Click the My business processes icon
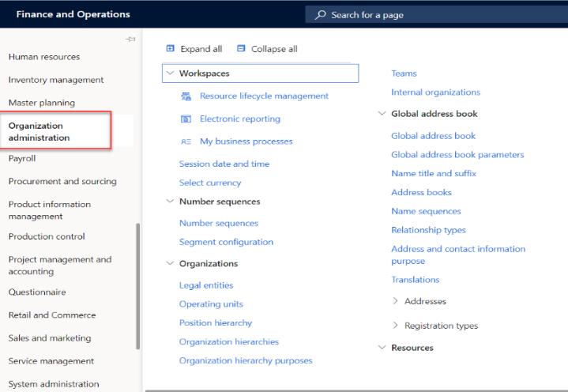568x392 pixels. [186, 141]
